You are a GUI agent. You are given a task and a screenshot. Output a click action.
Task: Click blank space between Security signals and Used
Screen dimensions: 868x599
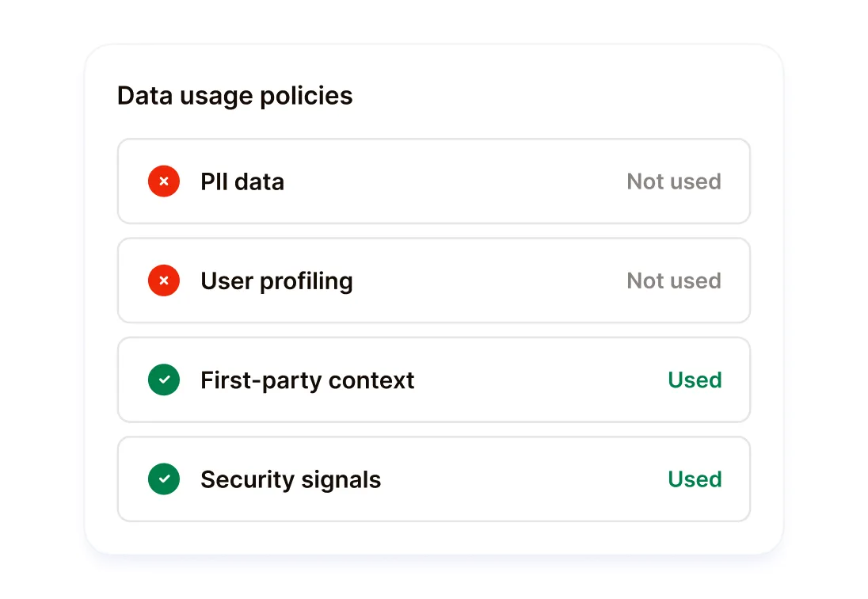[x=523, y=479]
